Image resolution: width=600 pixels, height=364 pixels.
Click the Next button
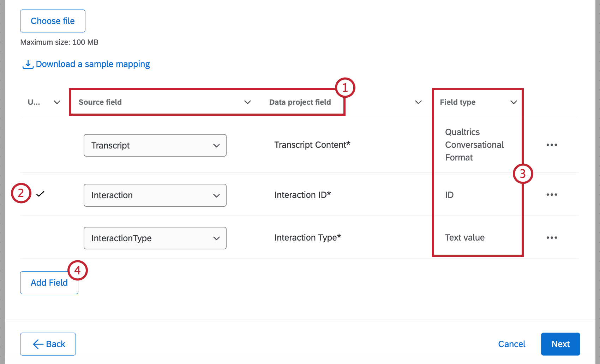point(560,344)
